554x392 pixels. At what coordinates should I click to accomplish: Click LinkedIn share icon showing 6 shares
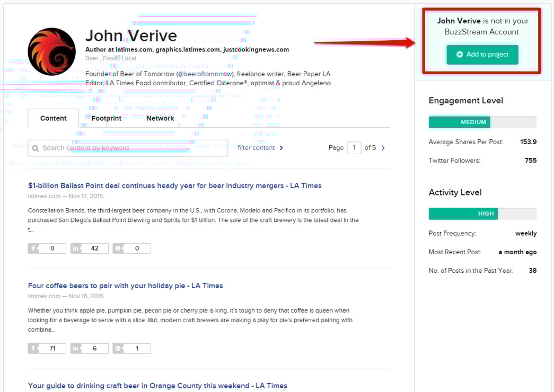click(76, 348)
